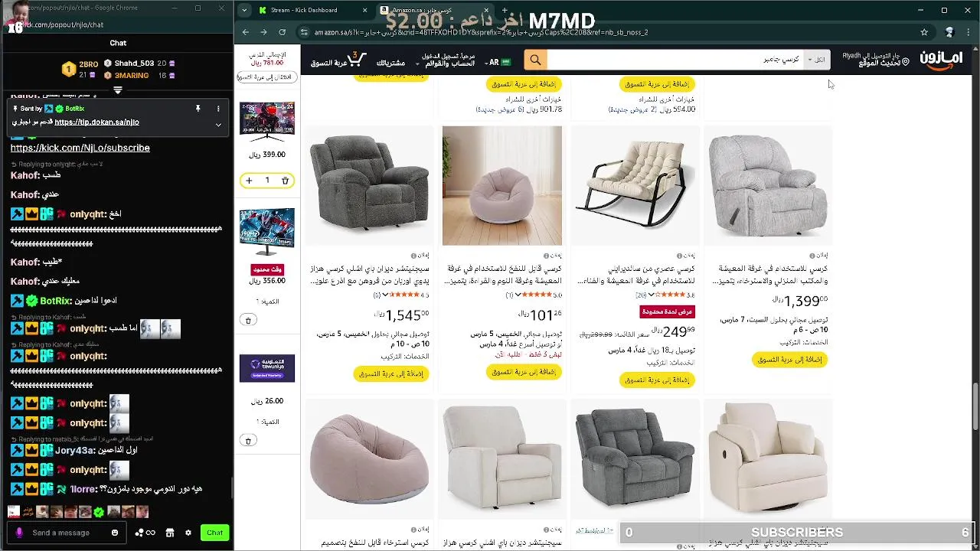Click the page vertical scrollbar thumb
Image resolution: width=980 pixels, height=551 pixels.
point(975,406)
